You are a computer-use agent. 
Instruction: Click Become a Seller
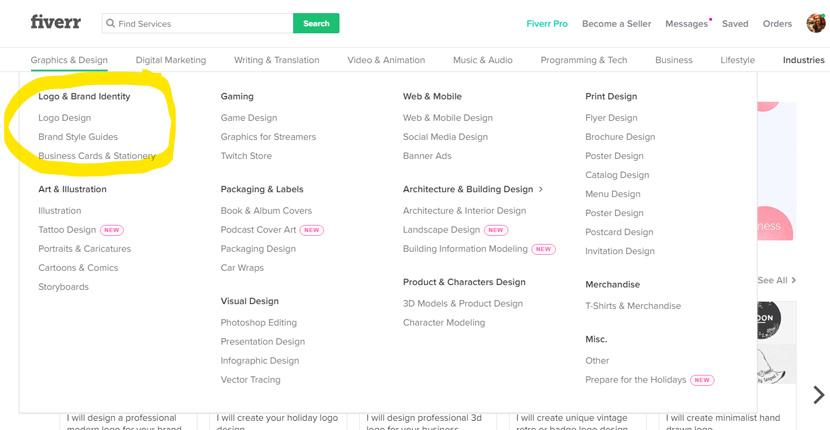pos(617,24)
